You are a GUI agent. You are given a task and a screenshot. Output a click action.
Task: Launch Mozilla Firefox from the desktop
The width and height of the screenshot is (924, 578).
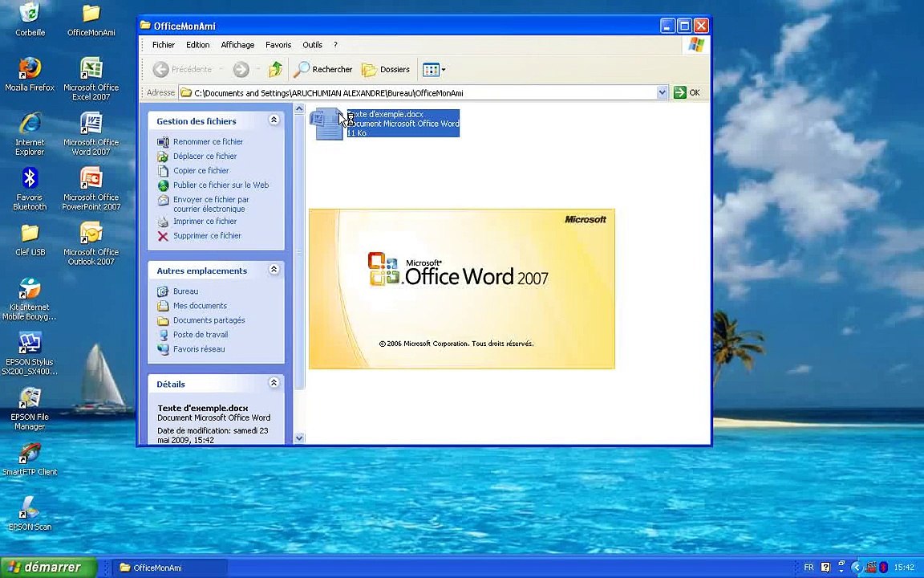click(x=30, y=75)
